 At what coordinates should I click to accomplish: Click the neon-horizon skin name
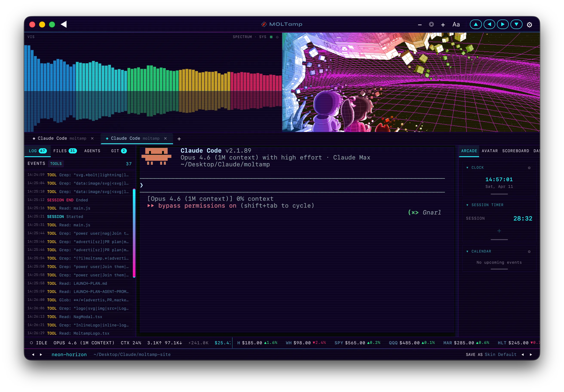pyautogui.click(x=69, y=355)
